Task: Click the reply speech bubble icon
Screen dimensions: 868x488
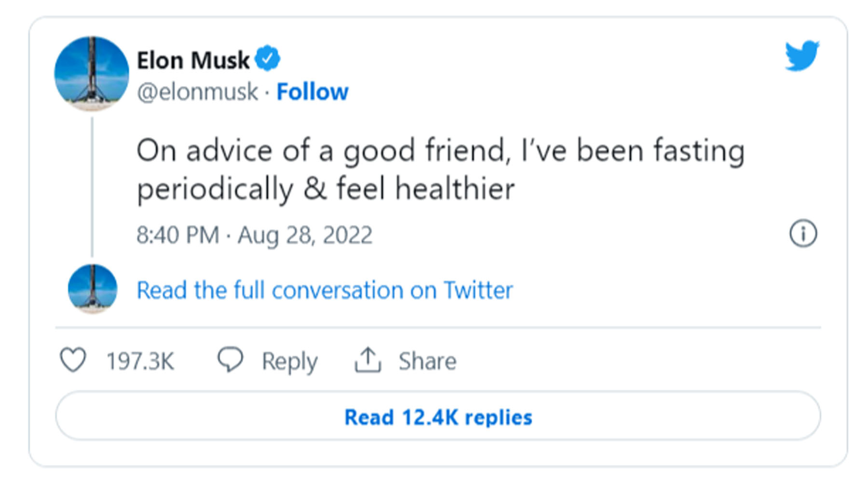Action: 230,360
